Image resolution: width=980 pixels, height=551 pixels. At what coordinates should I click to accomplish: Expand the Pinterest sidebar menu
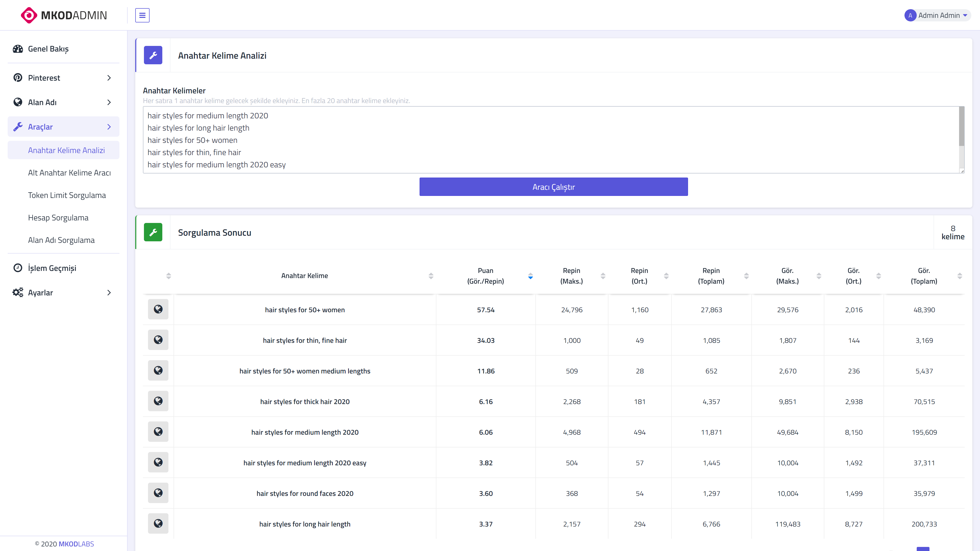tap(64, 78)
